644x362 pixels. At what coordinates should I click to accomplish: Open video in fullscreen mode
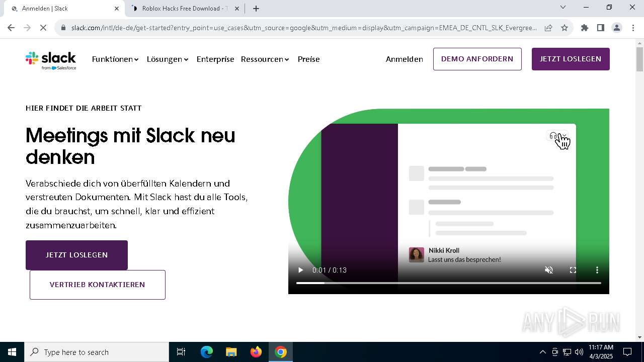coord(573,270)
